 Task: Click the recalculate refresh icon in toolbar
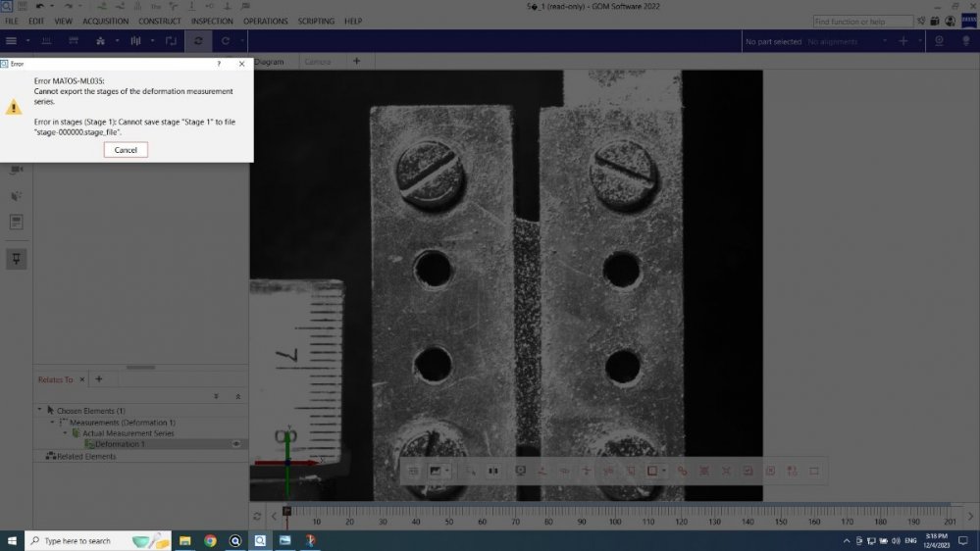coord(199,41)
